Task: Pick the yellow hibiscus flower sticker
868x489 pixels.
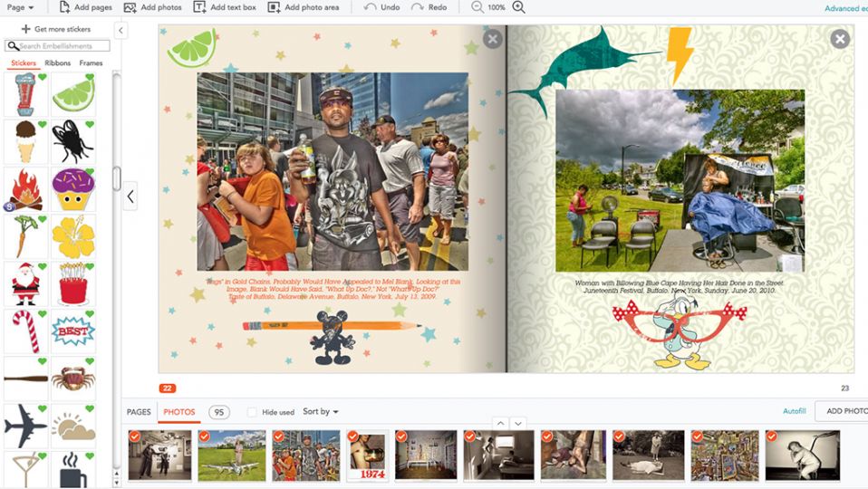Action: [73, 236]
